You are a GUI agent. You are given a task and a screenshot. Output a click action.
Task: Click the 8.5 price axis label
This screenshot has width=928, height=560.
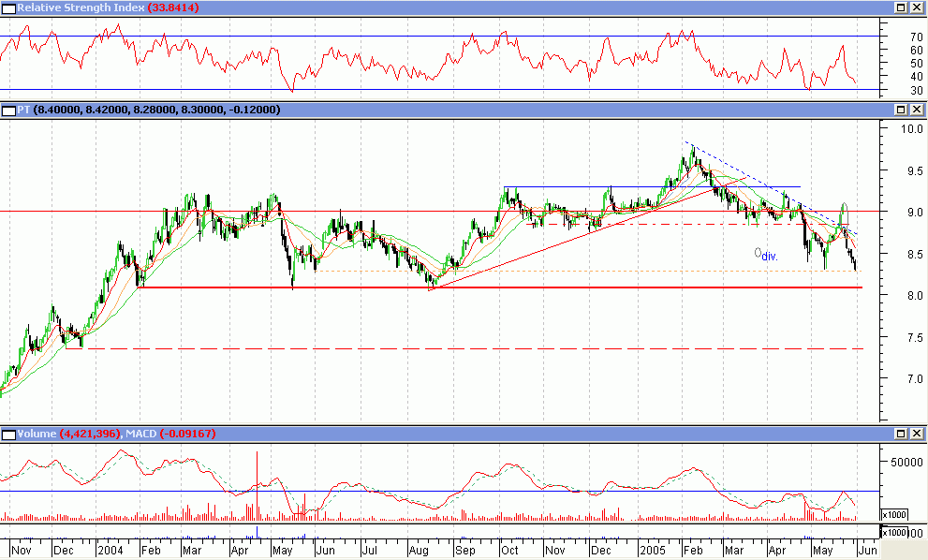(x=915, y=255)
